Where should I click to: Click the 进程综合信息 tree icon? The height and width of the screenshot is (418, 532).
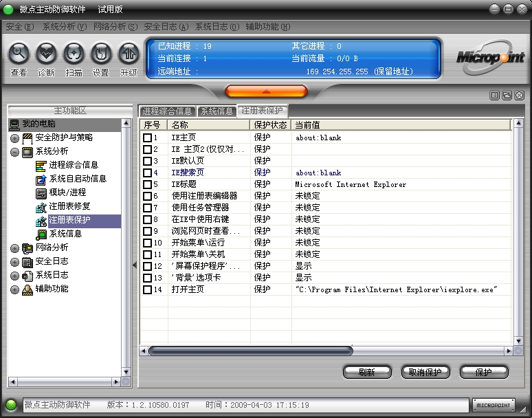(41, 166)
